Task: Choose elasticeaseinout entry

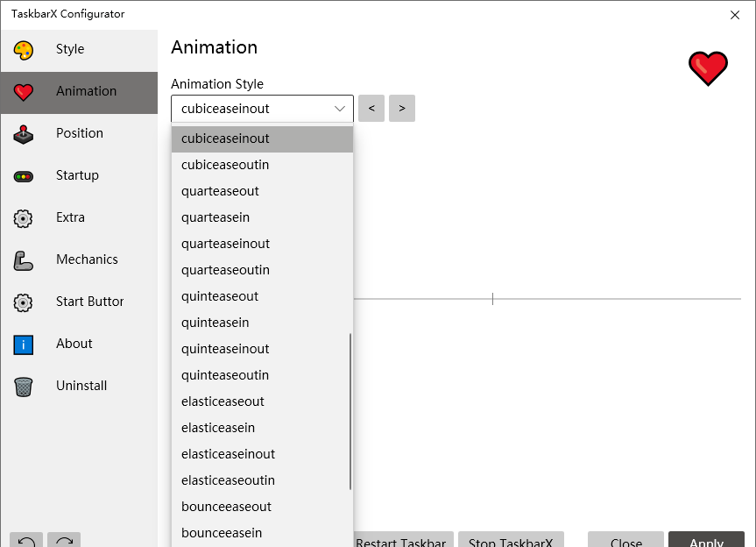Action: click(x=262, y=454)
